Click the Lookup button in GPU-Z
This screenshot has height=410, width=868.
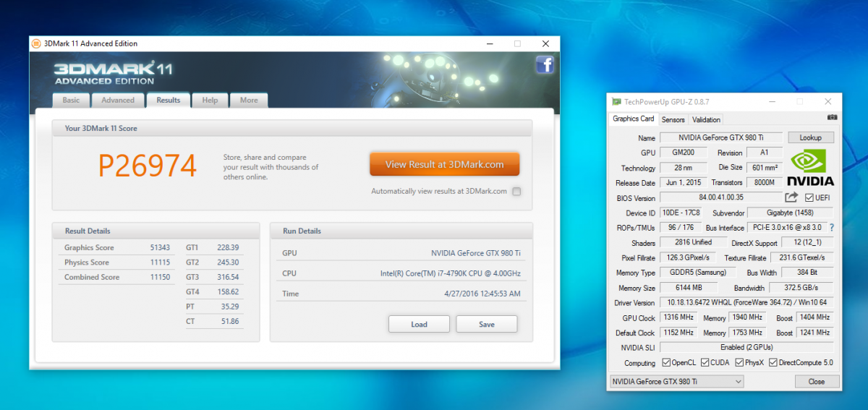click(810, 137)
